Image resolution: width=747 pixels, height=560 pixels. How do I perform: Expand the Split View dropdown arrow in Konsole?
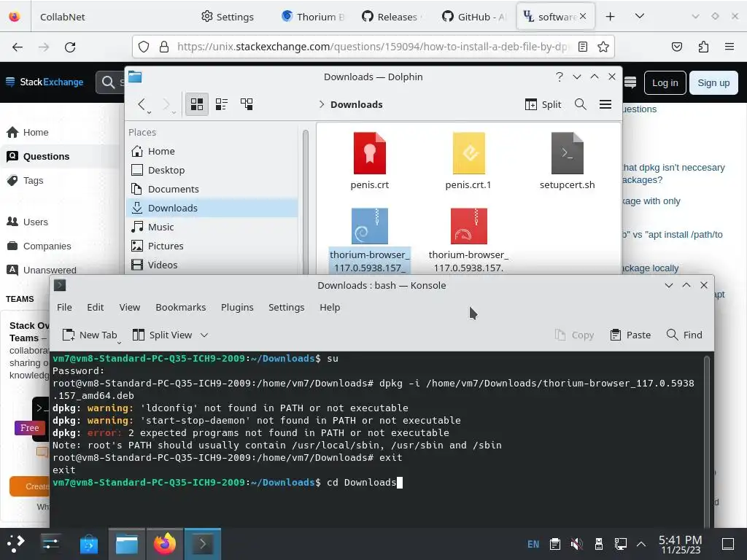(204, 335)
